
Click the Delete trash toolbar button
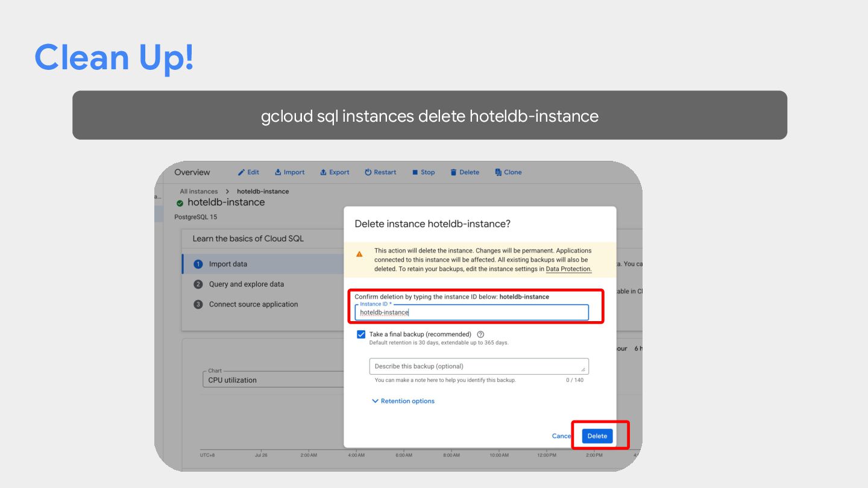465,172
